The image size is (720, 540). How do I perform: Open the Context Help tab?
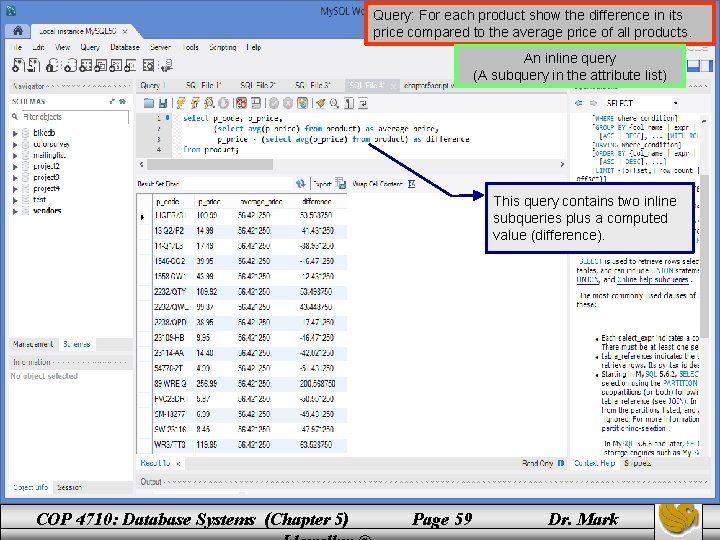coord(594,463)
